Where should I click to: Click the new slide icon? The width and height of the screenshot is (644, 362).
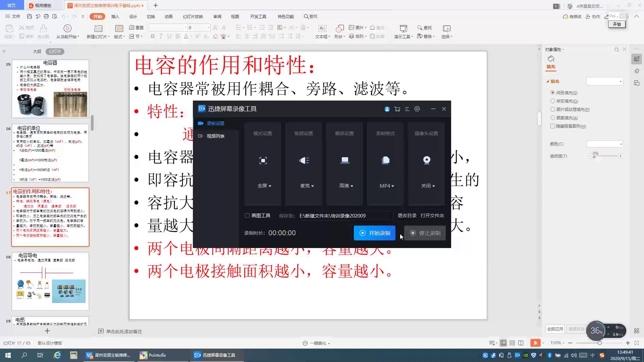pos(98,28)
